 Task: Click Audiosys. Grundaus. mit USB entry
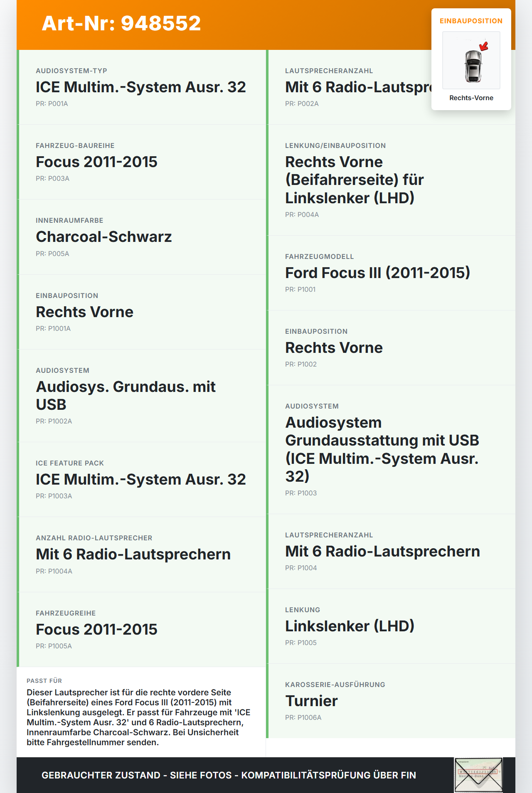click(141, 396)
